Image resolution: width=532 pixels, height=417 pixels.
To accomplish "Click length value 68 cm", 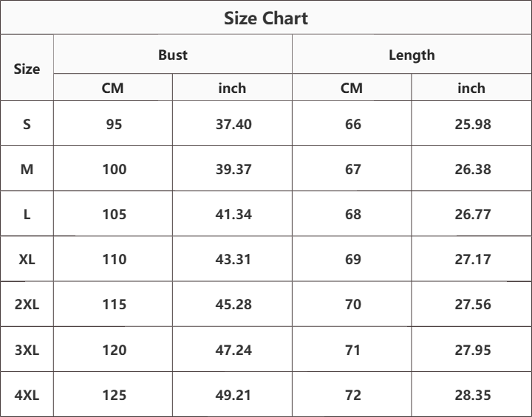I will click(x=353, y=214).
